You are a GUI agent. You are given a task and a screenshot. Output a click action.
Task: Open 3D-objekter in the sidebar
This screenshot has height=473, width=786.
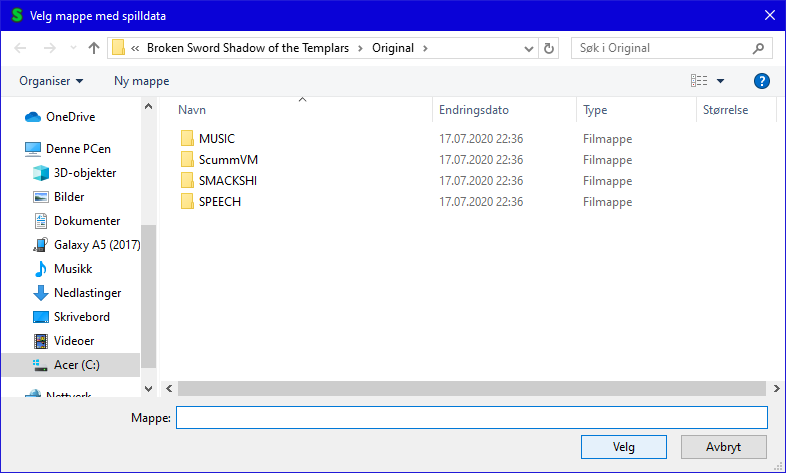click(x=74, y=173)
